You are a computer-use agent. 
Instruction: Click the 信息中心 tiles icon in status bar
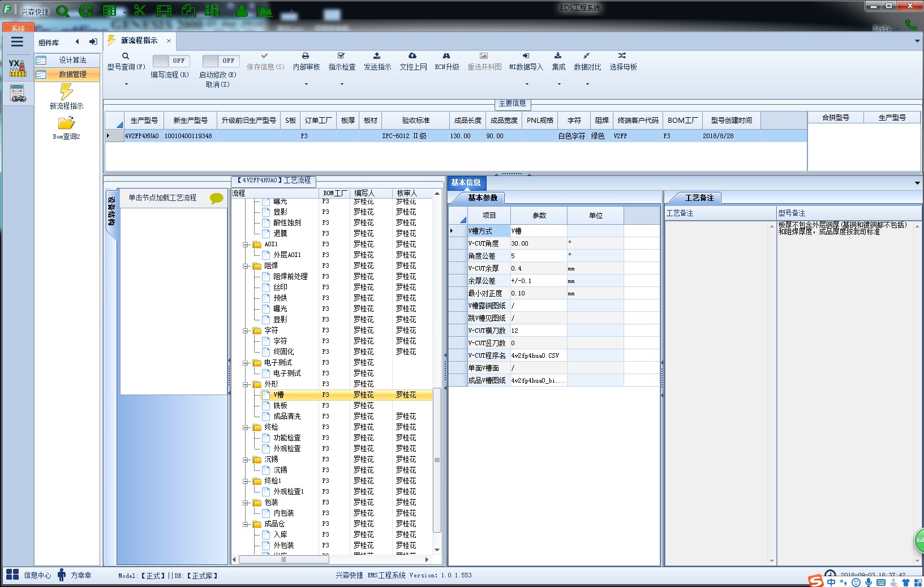12,575
